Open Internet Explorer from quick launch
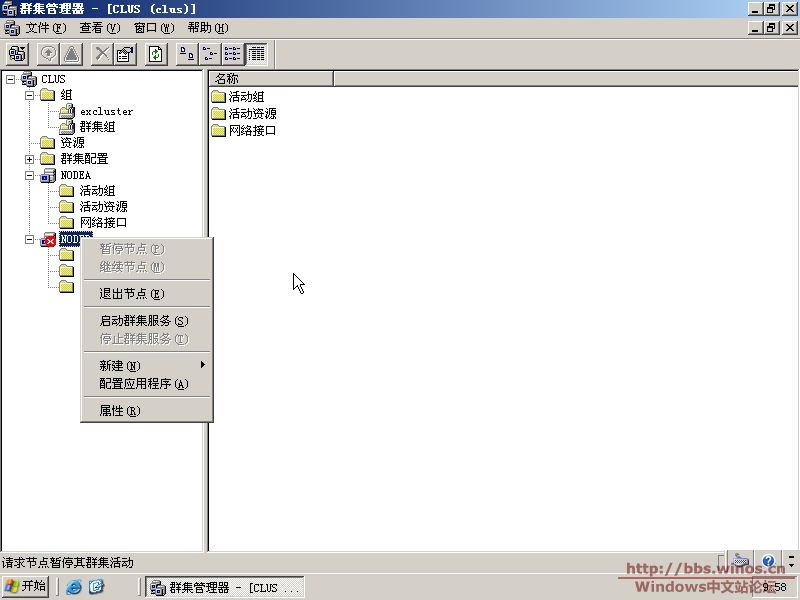Viewport: 800px width, 600px height. (74, 587)
